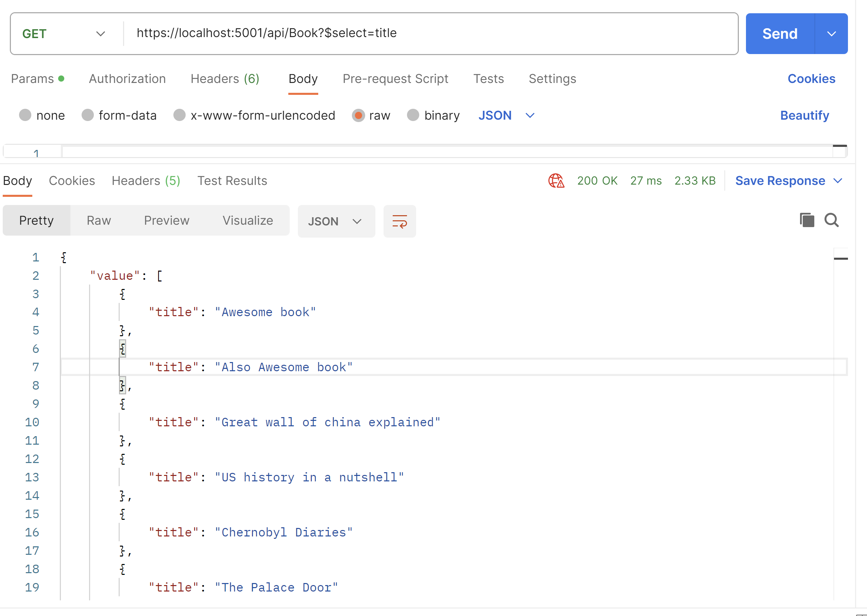This screenshot has width=867, height=616.
Task: Select the none body type radio
Action: (x=25, y=115)
